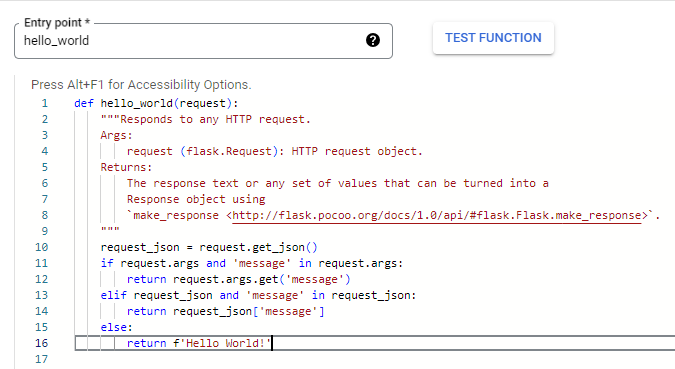Click the elif keyword on line 13

(x=113, y=295)
